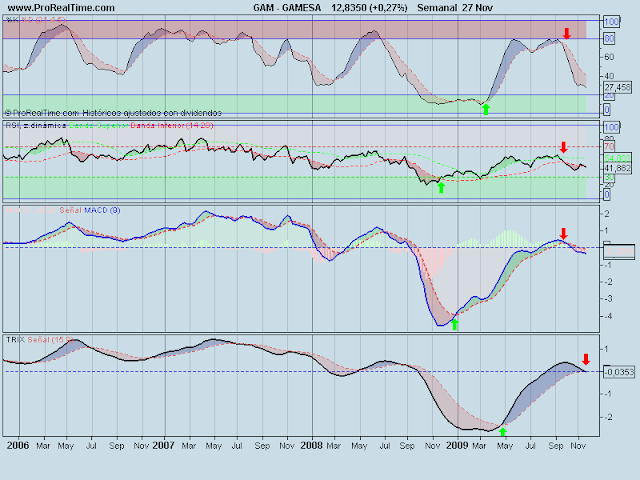Click the green 30 level box on RSI
Screen dimensions: 640x480
(x=609, y=178)
